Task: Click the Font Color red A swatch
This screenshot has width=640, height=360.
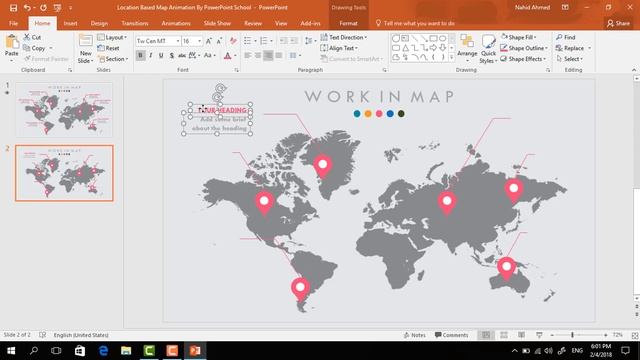Action: (x=228, y=55)
